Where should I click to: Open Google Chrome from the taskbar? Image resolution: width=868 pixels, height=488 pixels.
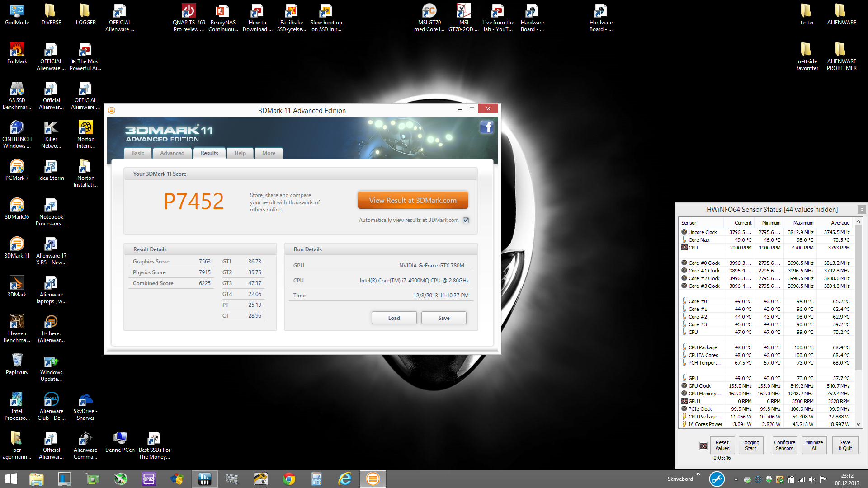point(289,479)
